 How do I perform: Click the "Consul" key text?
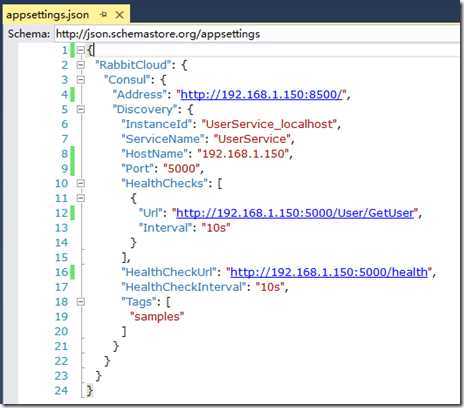pyautogui.click(x=127, y=80)
